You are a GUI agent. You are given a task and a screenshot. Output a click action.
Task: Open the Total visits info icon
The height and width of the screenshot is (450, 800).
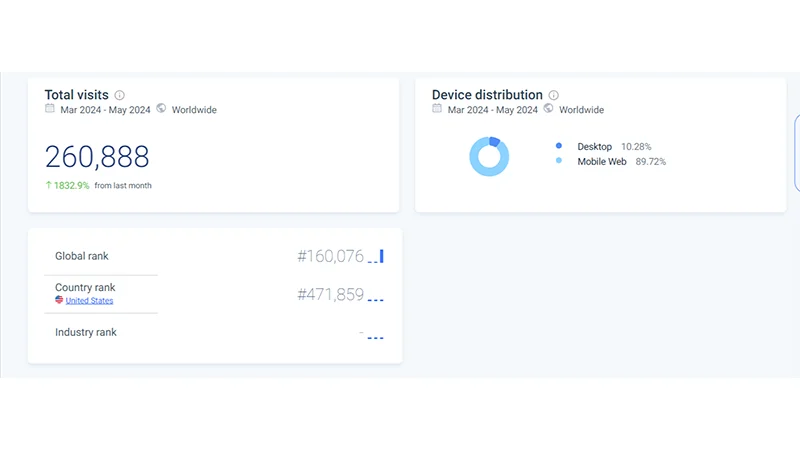click(119, 95)
